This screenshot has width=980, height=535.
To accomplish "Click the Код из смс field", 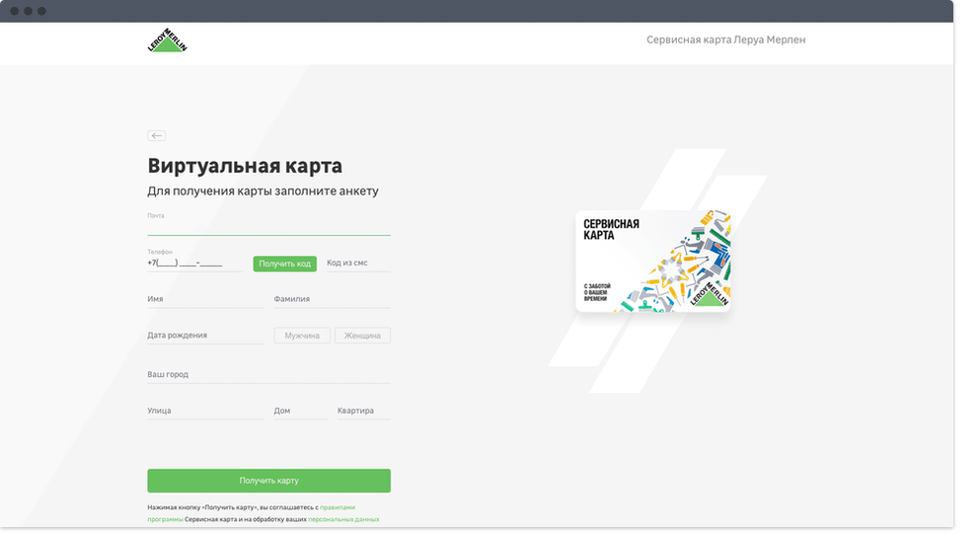I will tap(358, 264).
